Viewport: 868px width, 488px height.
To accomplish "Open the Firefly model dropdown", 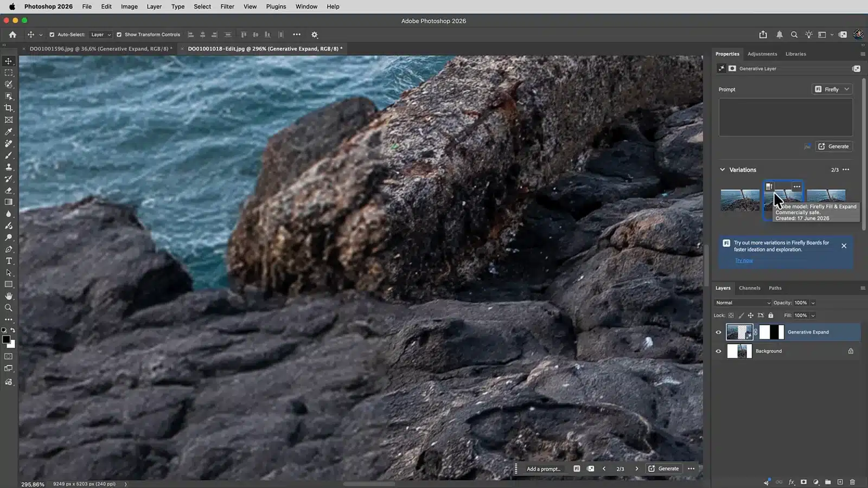I will coord(832,89).
